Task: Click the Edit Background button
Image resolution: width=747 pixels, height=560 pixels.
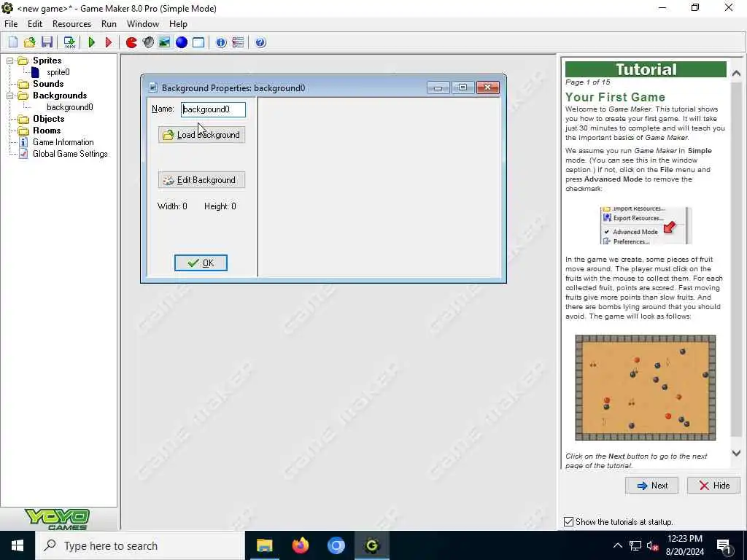Action: (201, 180)
